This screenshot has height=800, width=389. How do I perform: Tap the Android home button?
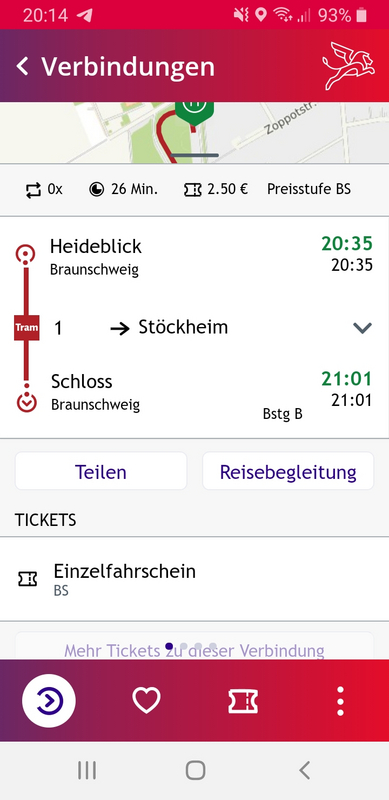point(195,770)
